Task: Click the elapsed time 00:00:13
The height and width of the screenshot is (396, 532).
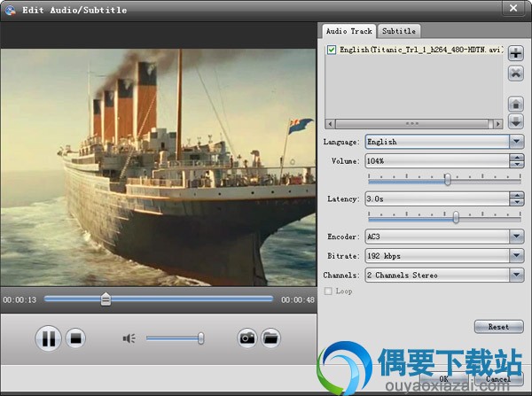Action: click(x=20, y=299)
